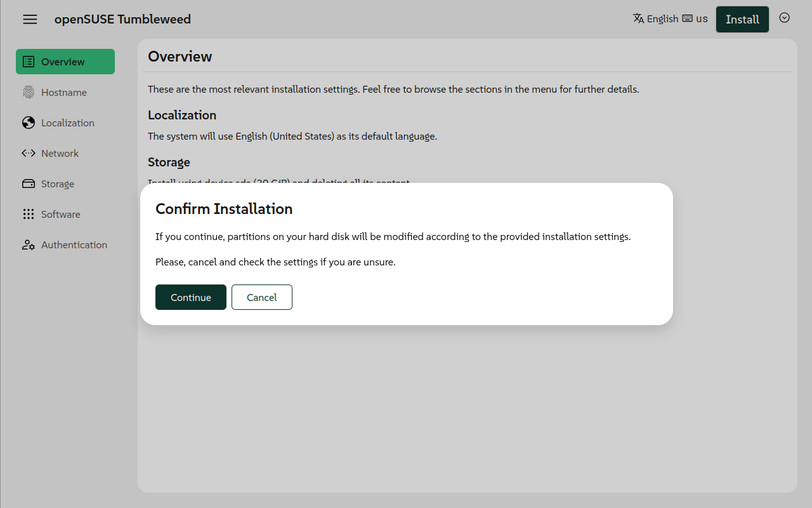Click the keyboard layout icon next to us
The height and width of the screenshot is (508, 812).
pyautogui.click(x=687, y=18)
